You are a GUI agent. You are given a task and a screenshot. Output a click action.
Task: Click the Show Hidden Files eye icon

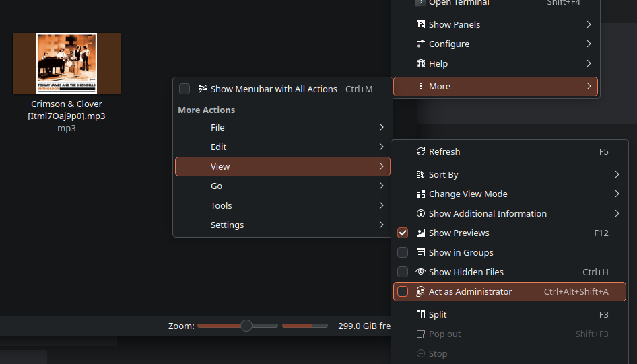tap(420, 272)
